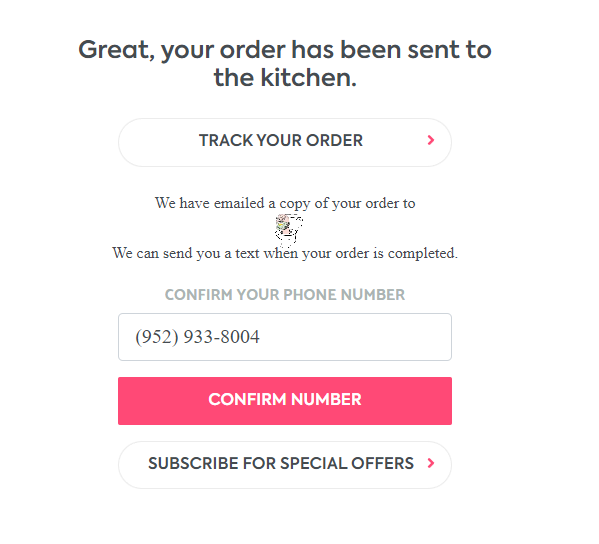599x544 pixels.
Task: Click the pink Confirm Number button
Action: [x=285, y=401]
